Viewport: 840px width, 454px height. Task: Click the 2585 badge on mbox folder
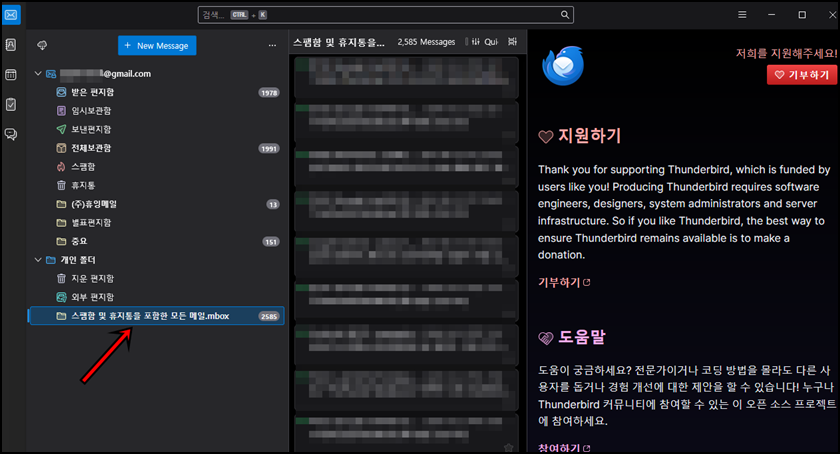(x=269, y=316)
